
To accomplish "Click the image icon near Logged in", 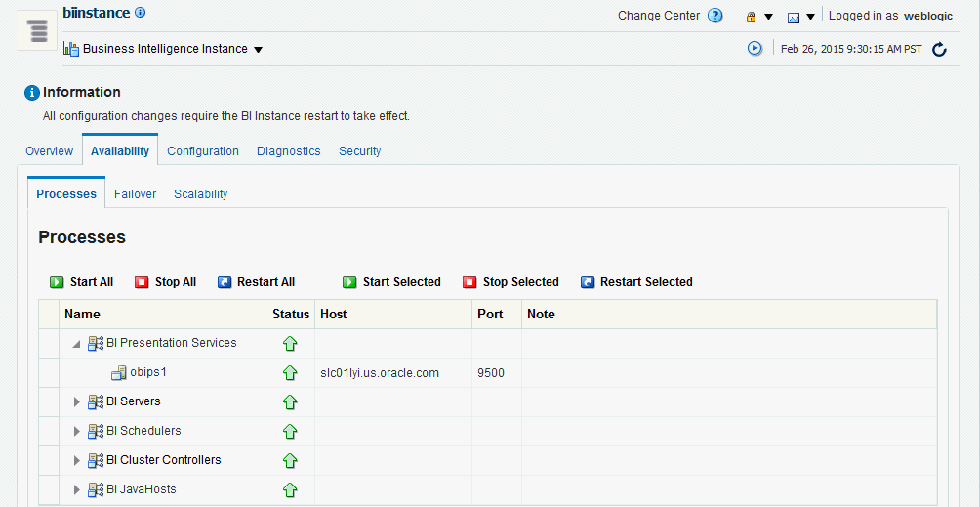I will point(794,18).
